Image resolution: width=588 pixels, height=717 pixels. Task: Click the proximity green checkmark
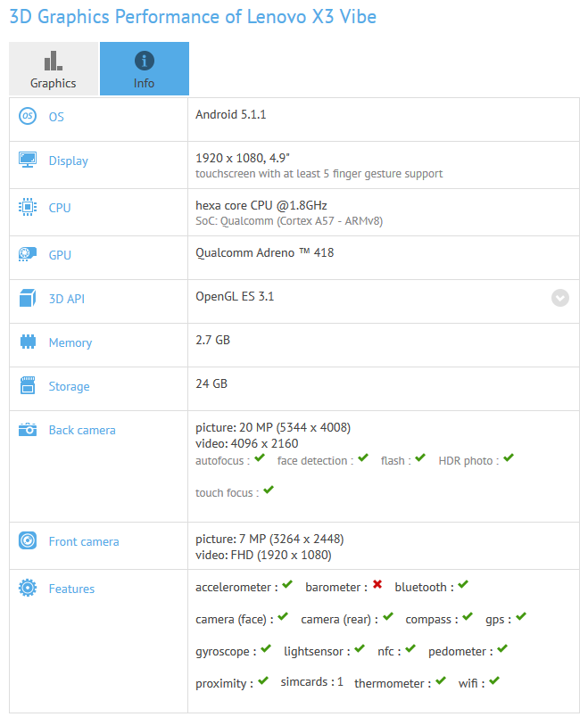click(263, 680)
